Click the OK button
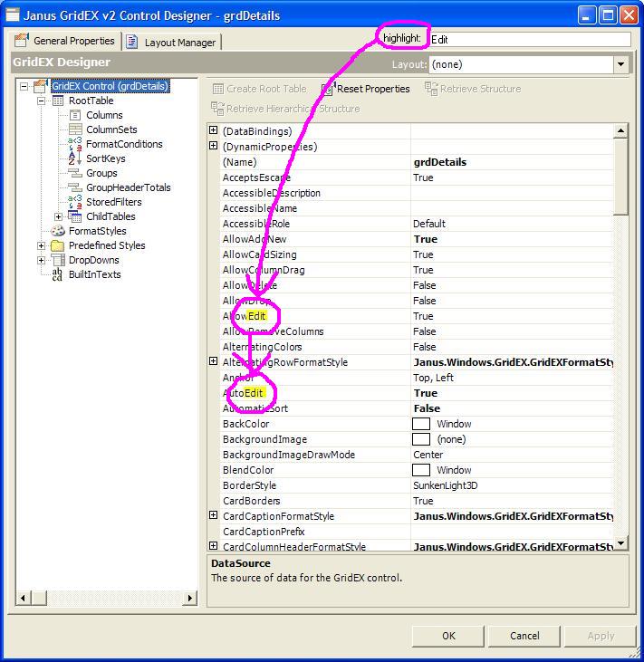 tap(448, 636)
